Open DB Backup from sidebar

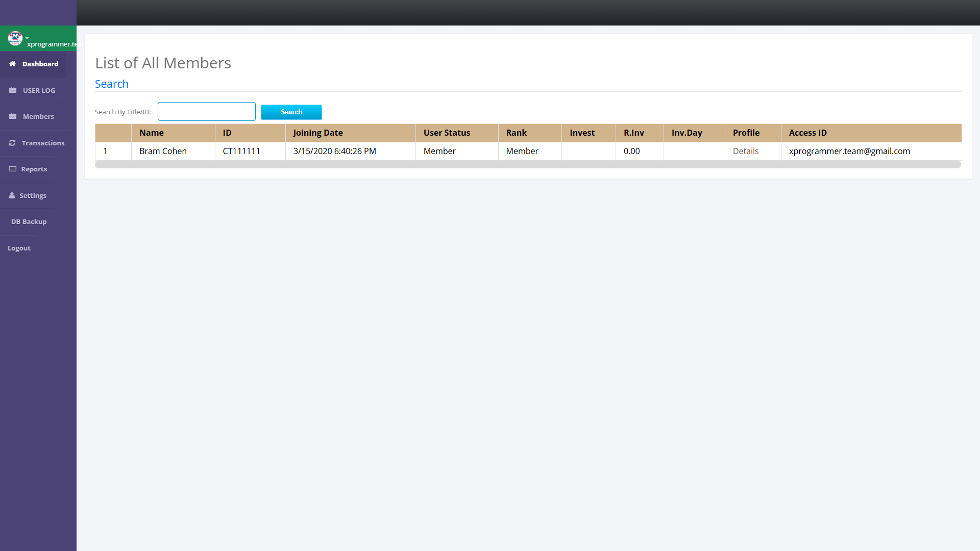click(29, 221)
